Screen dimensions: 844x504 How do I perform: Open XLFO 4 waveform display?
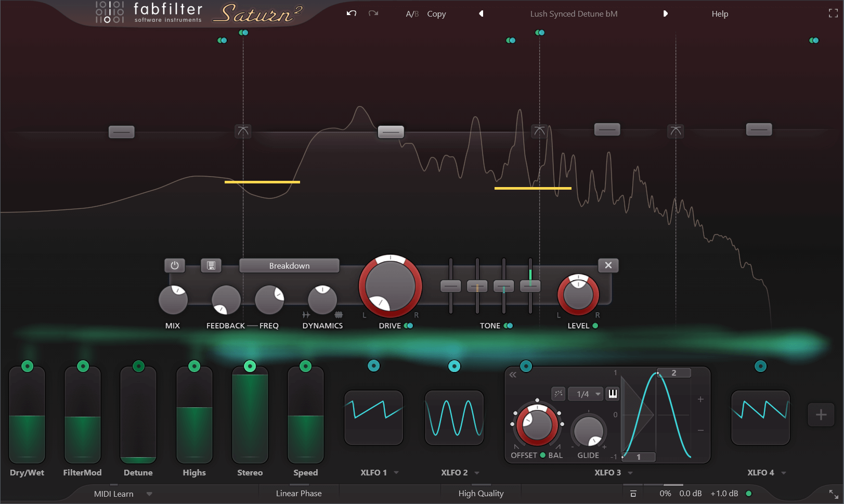pos(761,418)
